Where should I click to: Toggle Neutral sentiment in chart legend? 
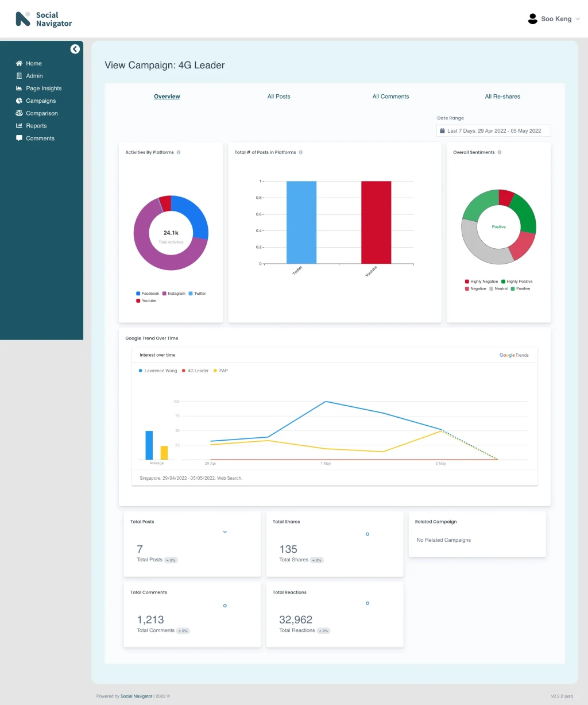(498, 288)
